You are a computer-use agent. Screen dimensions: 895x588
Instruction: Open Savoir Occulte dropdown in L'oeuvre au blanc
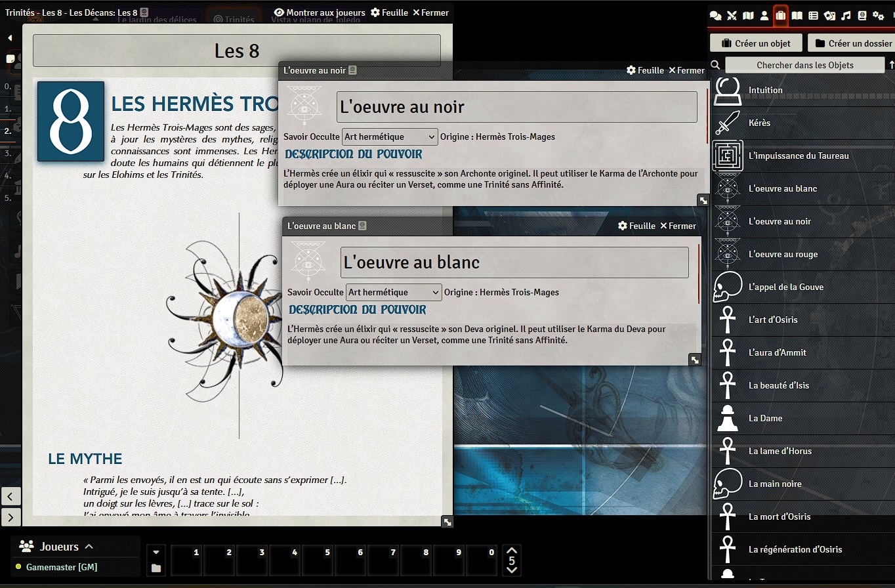(394, 292)
